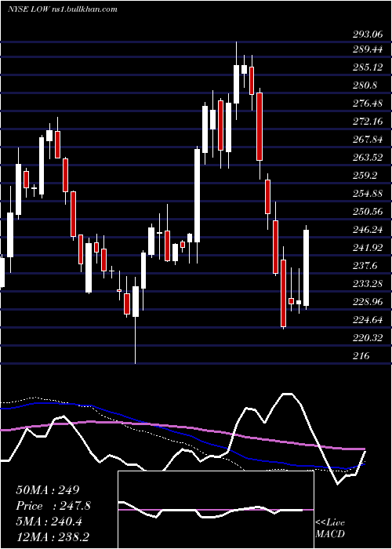Click the 280.8 axis value
Screen dimensions: 392x549
pos(365,85)
